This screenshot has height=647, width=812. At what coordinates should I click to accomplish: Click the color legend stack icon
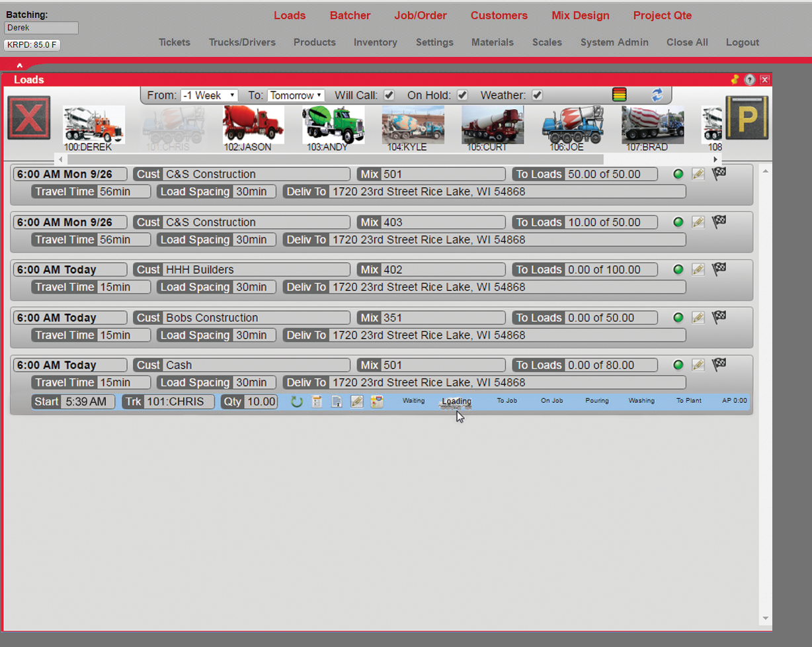click(619, 95)
